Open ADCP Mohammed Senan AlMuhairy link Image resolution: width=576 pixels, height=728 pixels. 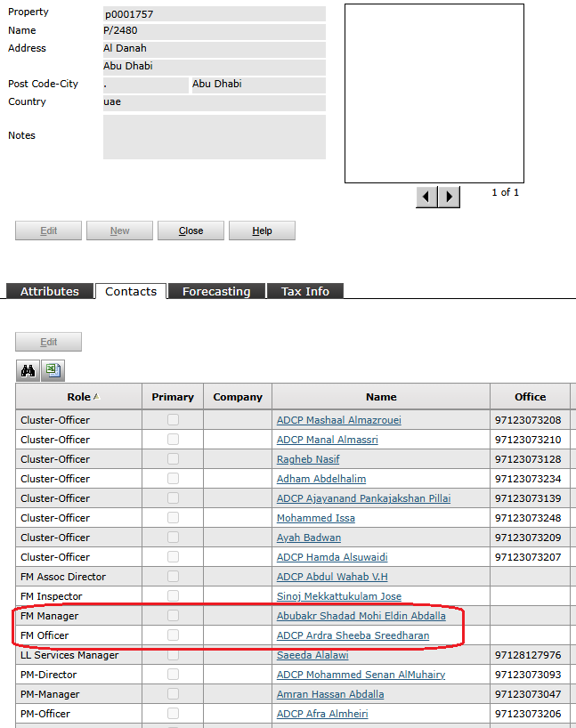[361, 675]
